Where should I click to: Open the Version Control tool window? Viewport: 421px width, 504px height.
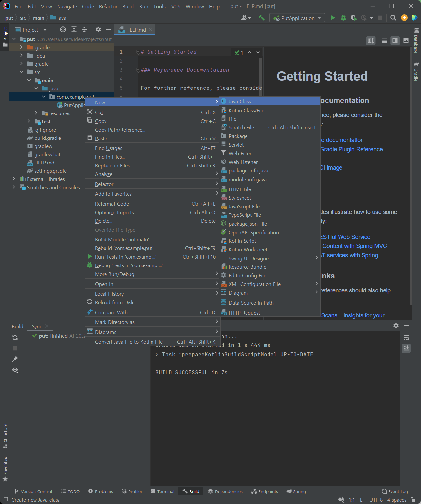pos(33,491)
